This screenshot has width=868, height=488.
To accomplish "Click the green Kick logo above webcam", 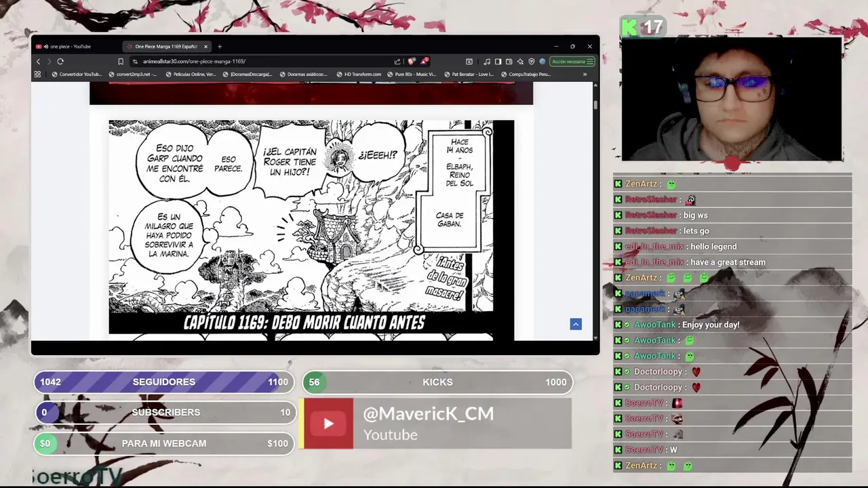I will pyautogui.click(x=630, y=27).
